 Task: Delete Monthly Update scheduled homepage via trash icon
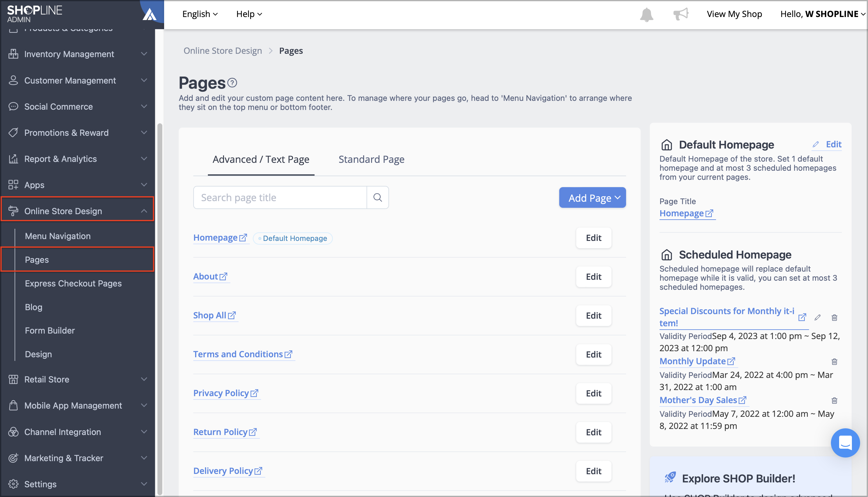click(x=834, y=362)
